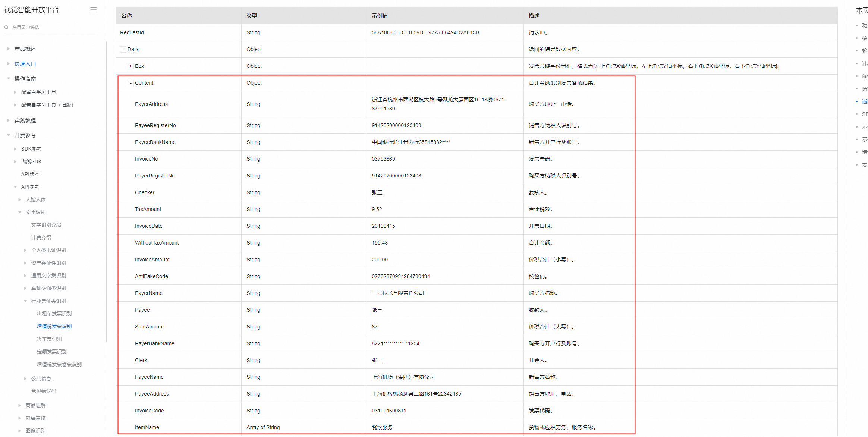Open the 快速入门 page
The width and height of the screenshot is (868, 437).
coord(25,64)
